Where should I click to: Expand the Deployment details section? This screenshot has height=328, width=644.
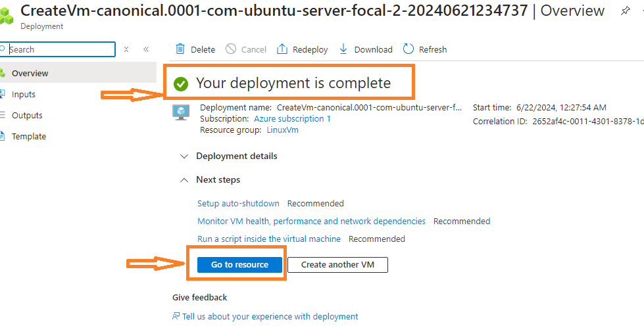[184, 156]
